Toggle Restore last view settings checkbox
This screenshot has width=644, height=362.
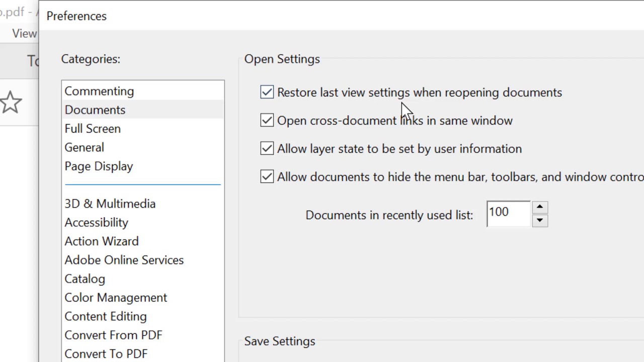coord(267,93)
